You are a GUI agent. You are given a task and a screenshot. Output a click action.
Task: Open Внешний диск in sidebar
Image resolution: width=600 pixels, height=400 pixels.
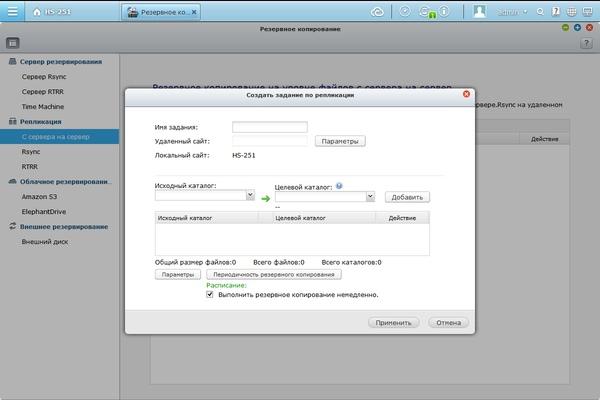(x=45, y=242)
